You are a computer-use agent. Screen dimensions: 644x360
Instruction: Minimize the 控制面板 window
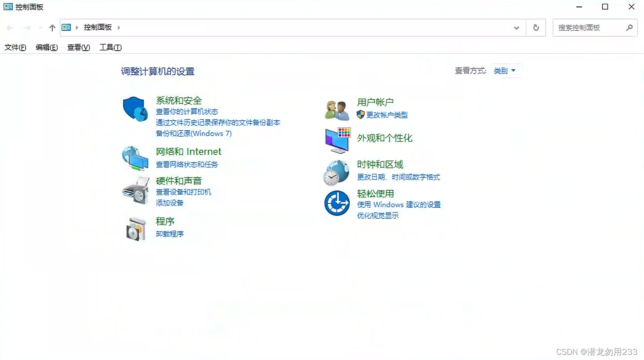click(x=579, y=7)
